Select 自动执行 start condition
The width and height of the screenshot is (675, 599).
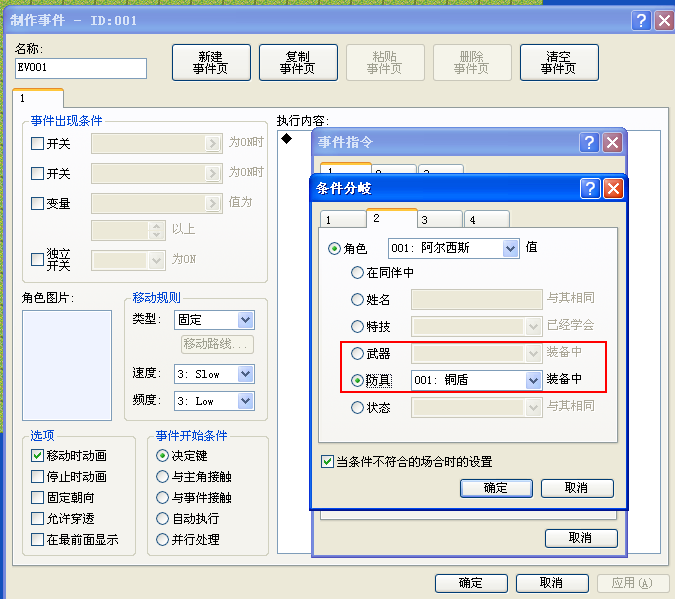click(x=162, y=518)
